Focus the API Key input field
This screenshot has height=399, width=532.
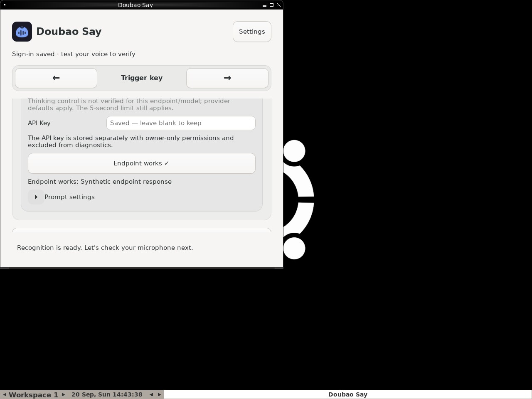point(181,123)
